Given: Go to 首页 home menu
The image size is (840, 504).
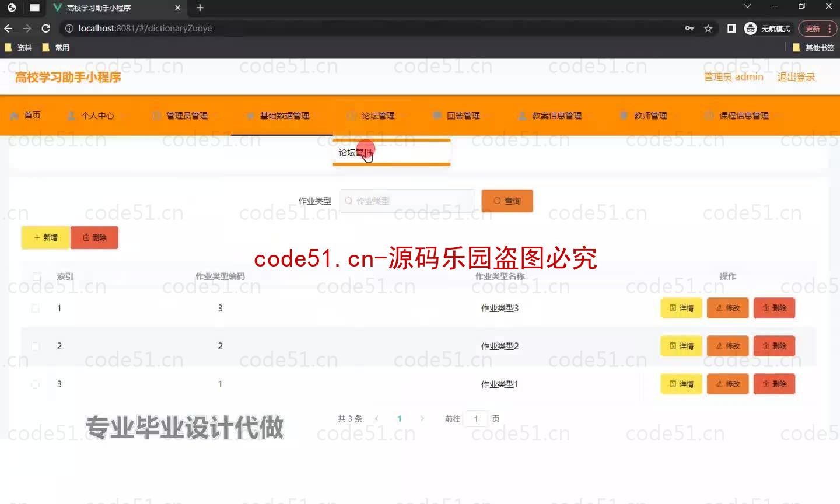Looking at the screenshot, I should [26, 116].
